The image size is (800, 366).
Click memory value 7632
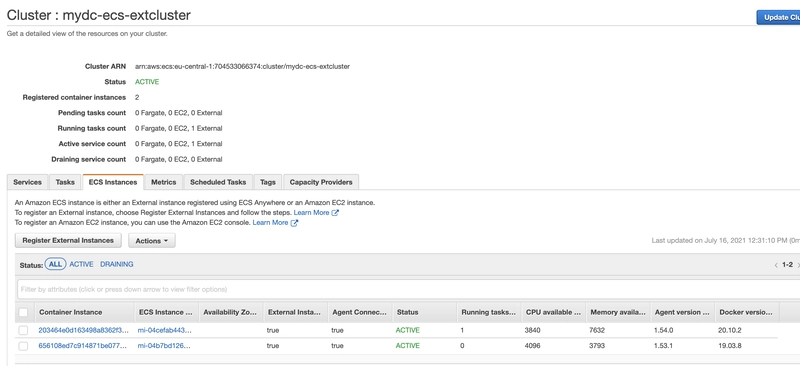point(597,330)
